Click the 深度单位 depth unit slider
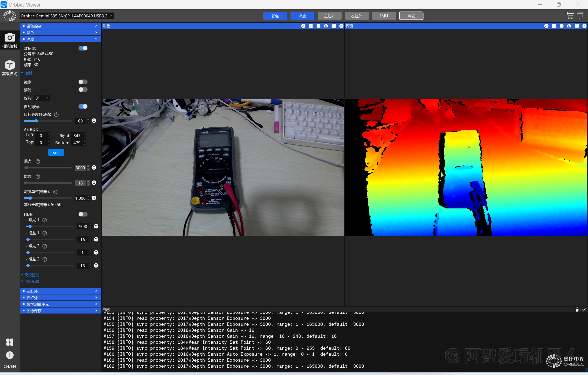Image resolution: width=588 pixels, height=375 pixels. coord(48,198)
